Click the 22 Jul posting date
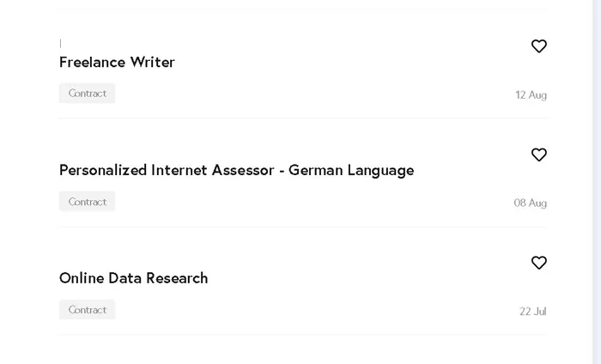This screenshot has width=601, height=364. pos(533,312)
